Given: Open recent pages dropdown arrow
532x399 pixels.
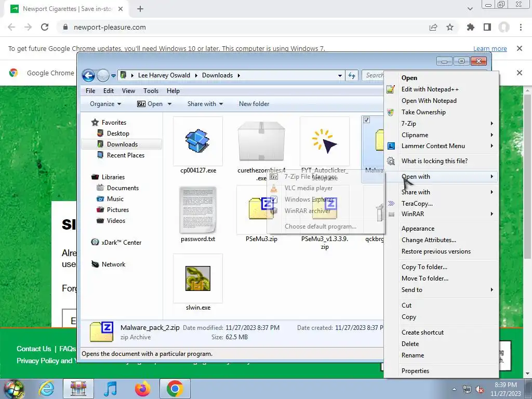Looking at the screenshot, I should (x=113, y=75).
